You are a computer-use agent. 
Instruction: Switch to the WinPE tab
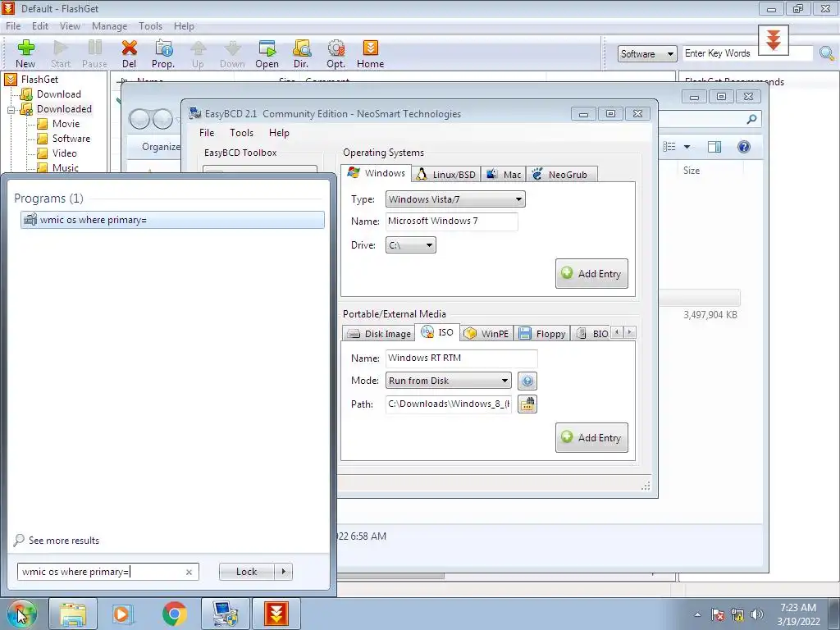tap(486, 334)
